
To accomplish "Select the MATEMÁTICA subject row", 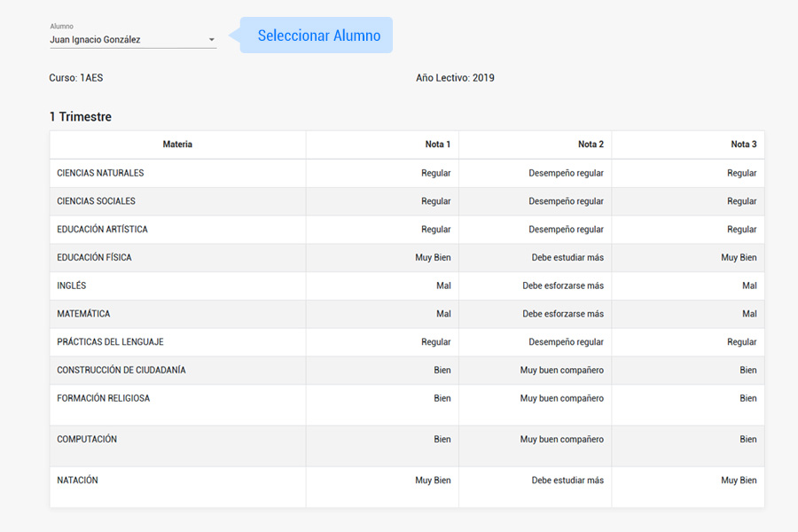I will tap(82, 314).
